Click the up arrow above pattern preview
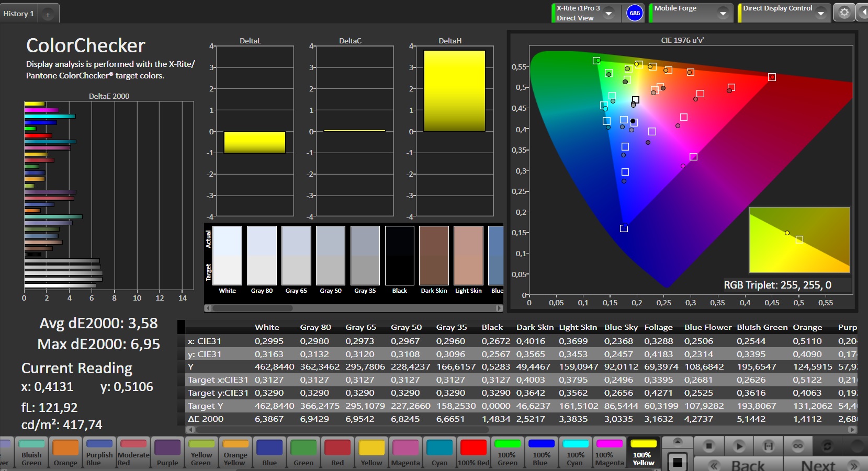 pos(678,442)
